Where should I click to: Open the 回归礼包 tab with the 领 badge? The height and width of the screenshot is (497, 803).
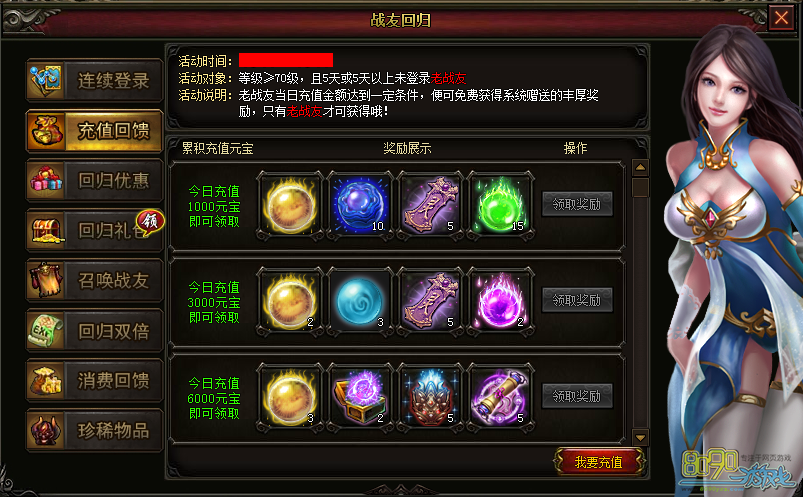click(x=95, y=230)
